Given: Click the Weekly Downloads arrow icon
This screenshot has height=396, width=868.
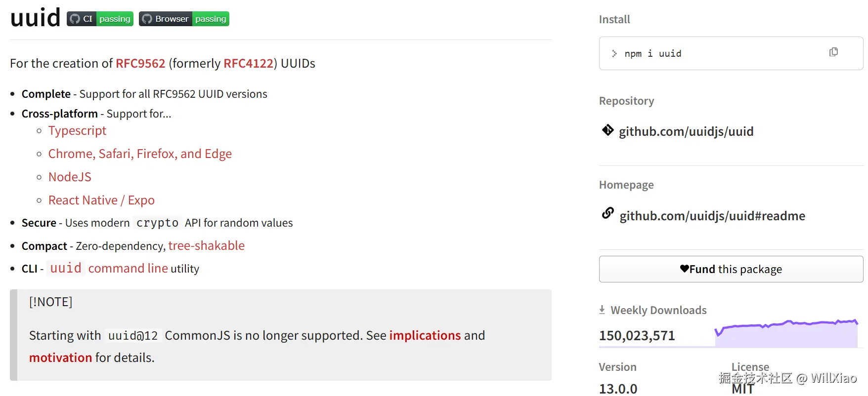Looking at the screenshot, I should 602,310.
